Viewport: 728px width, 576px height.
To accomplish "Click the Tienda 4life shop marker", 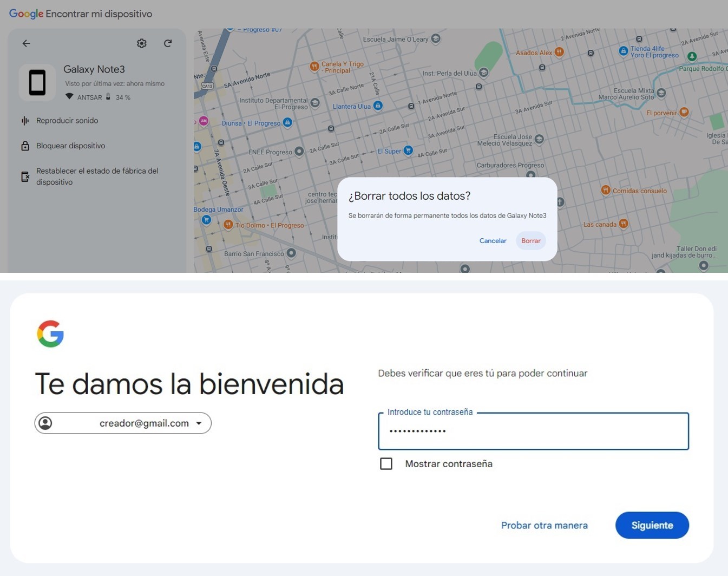I will (623, 51).
